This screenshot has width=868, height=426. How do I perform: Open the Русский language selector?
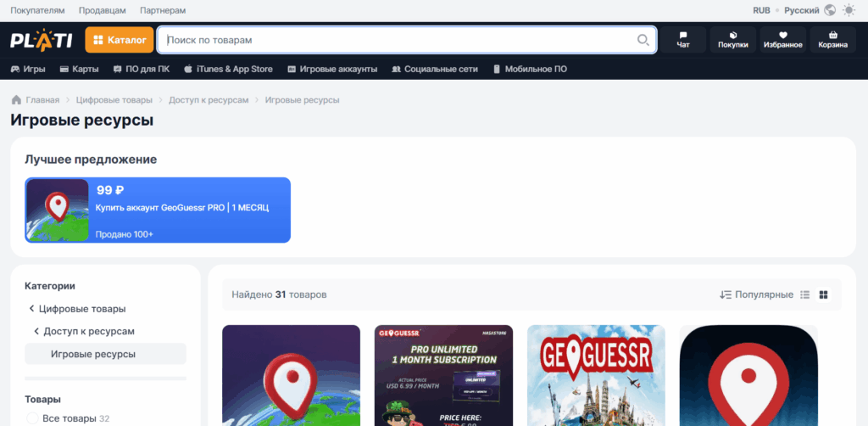point(802,10)
